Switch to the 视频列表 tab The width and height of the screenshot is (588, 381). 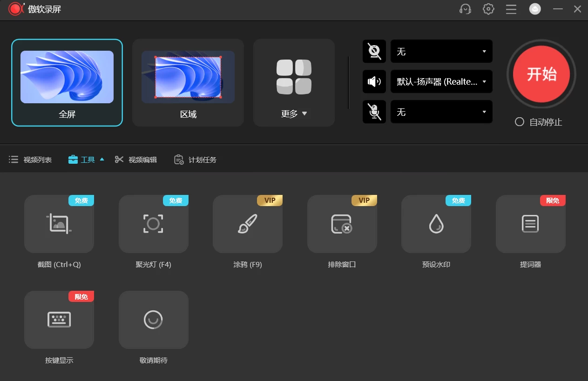30,160
